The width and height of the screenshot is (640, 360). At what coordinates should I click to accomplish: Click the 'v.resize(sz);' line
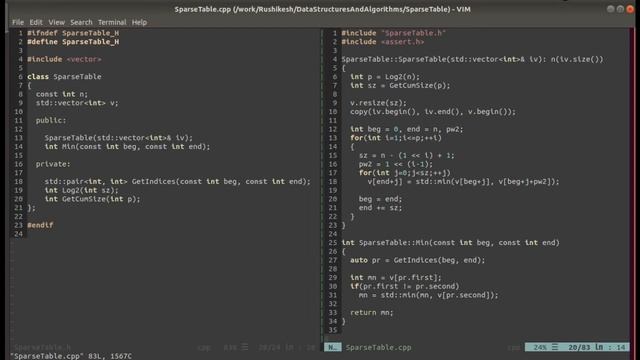click(x=378, y=103)
